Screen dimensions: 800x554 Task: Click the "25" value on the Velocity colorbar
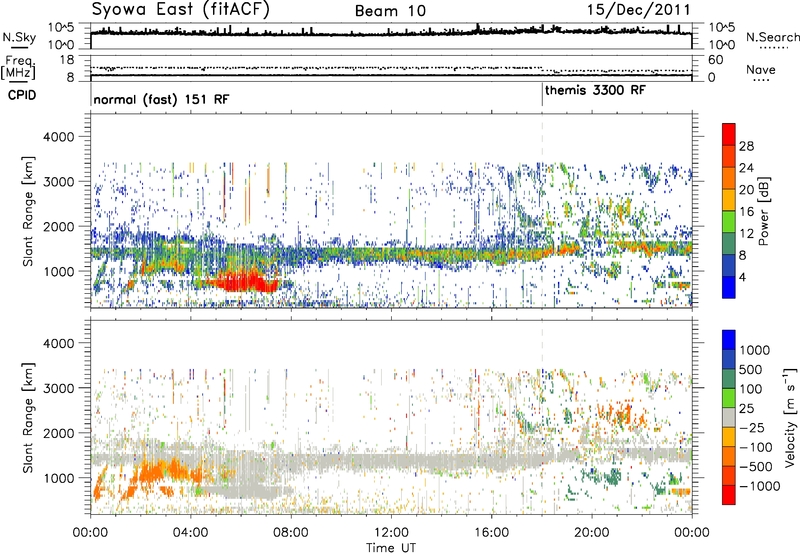746,408
